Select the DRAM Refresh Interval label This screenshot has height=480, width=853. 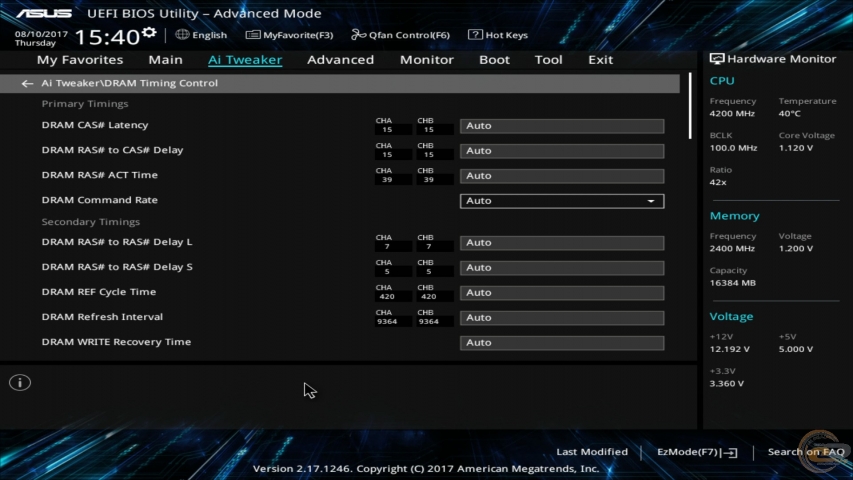[102, 317]
